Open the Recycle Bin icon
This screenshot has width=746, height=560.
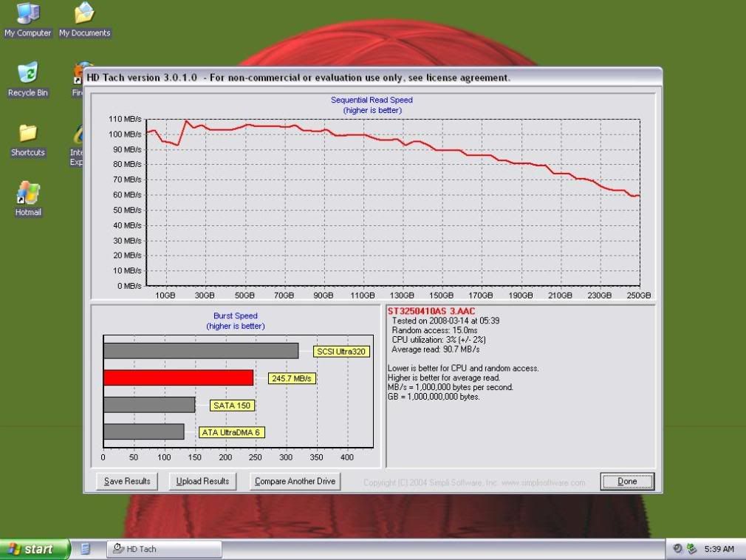[27, 79]
